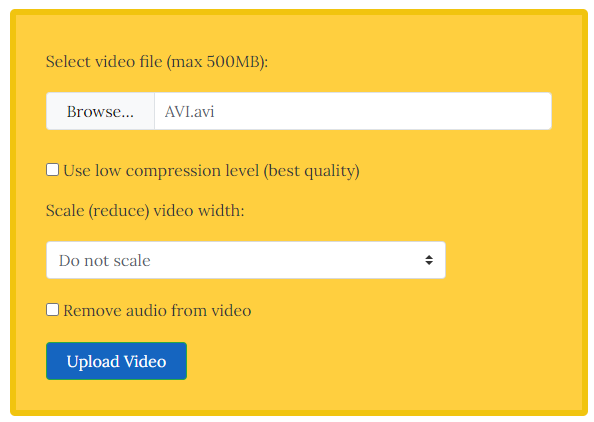Open the Do not scale dropdown

coord(246,260)
